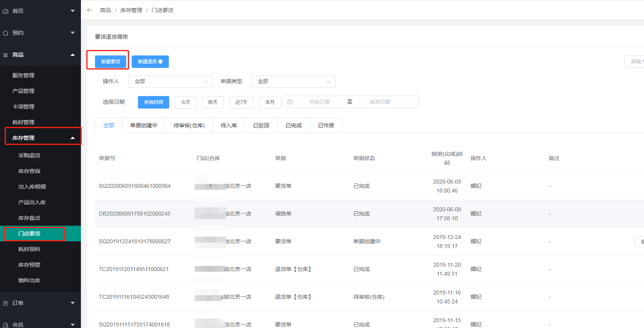The width and height of the screenshot is (644, 328).
Task: Click document number SQ20200609180046100984
Action: pos(134,186)
